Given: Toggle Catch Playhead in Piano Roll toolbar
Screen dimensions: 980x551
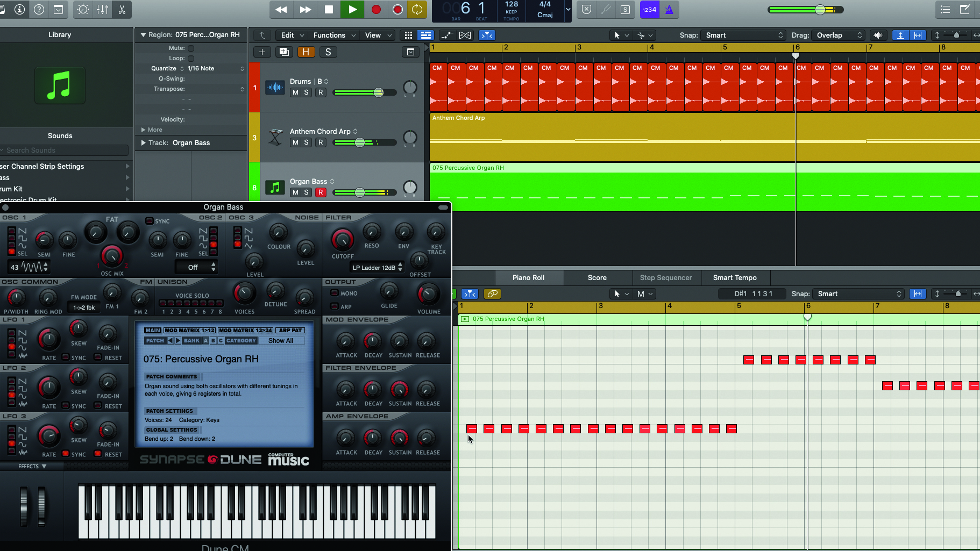Looking at the screenshot, I should [x=470, y=294].
